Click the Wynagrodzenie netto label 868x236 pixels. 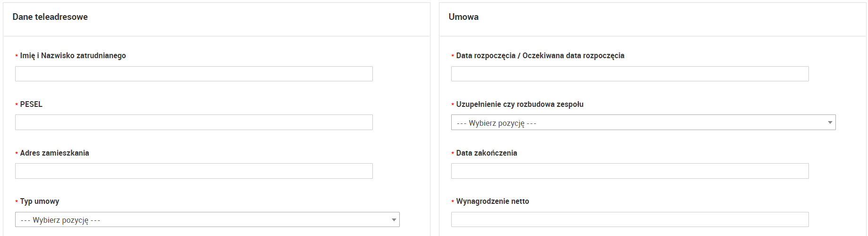492,201
